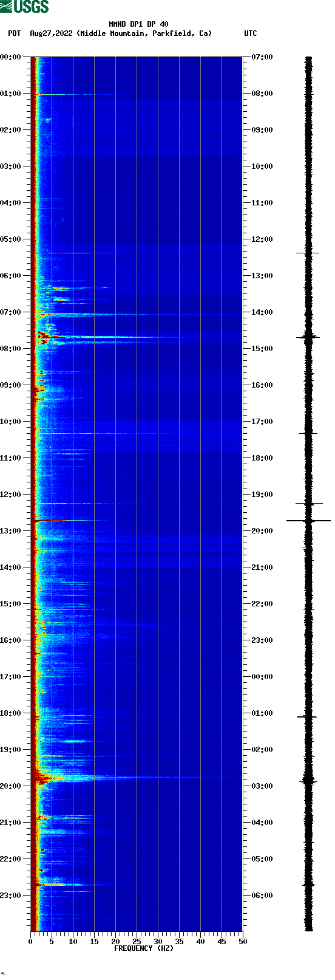
Task: Click the 00:00 PDT time tick
Action: point(10,57)
